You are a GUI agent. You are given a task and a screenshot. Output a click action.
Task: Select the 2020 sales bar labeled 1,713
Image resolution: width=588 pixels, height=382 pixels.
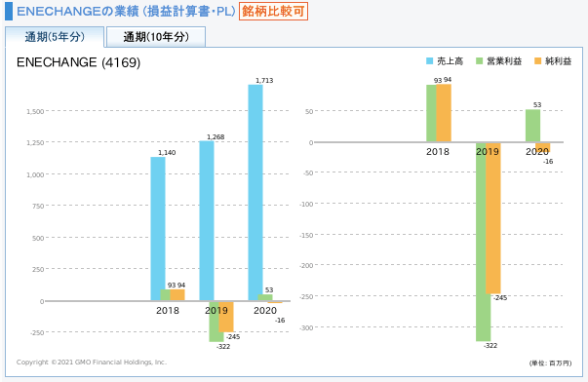pyautogui.click(x=255, y=193)
